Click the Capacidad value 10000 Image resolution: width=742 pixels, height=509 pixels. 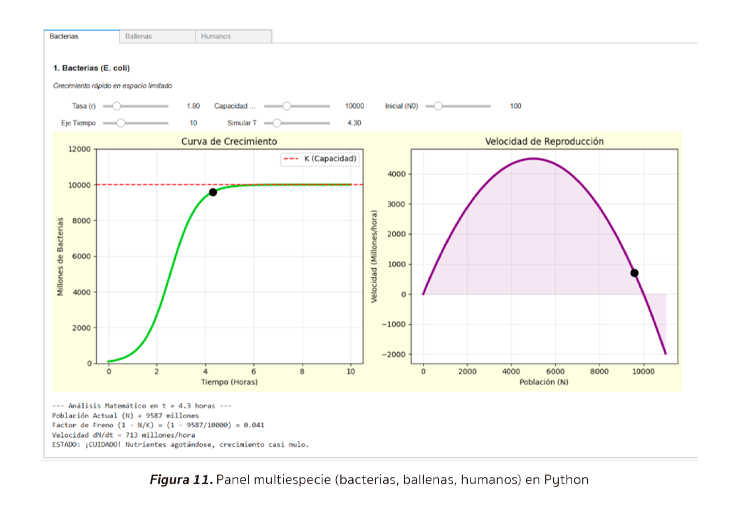coord(354,106)
